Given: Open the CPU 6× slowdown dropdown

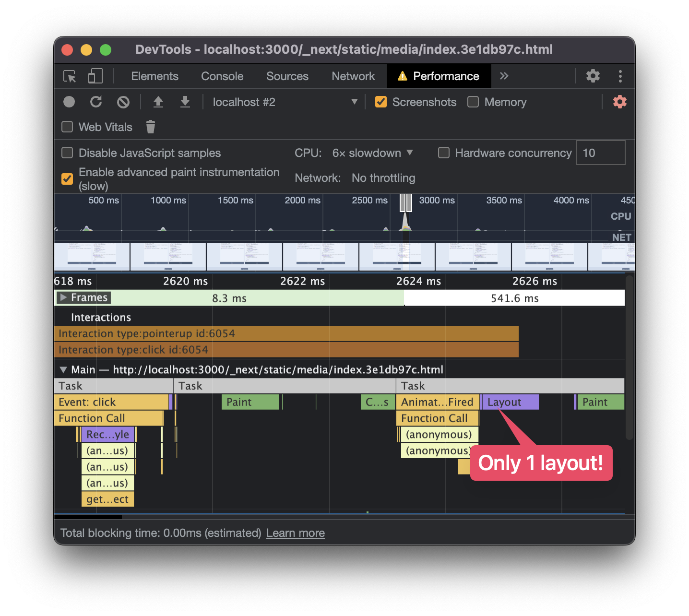Looking at the screenshot, I should point(372,153).
